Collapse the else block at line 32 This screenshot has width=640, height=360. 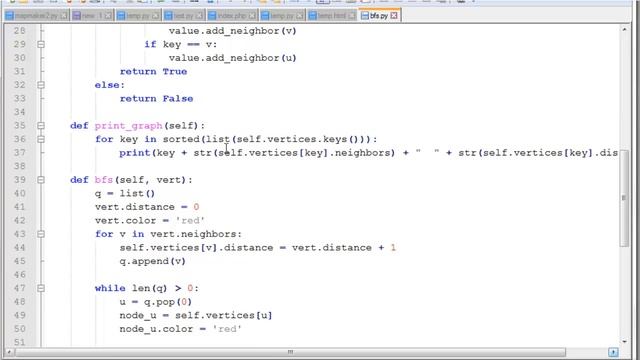41,85
